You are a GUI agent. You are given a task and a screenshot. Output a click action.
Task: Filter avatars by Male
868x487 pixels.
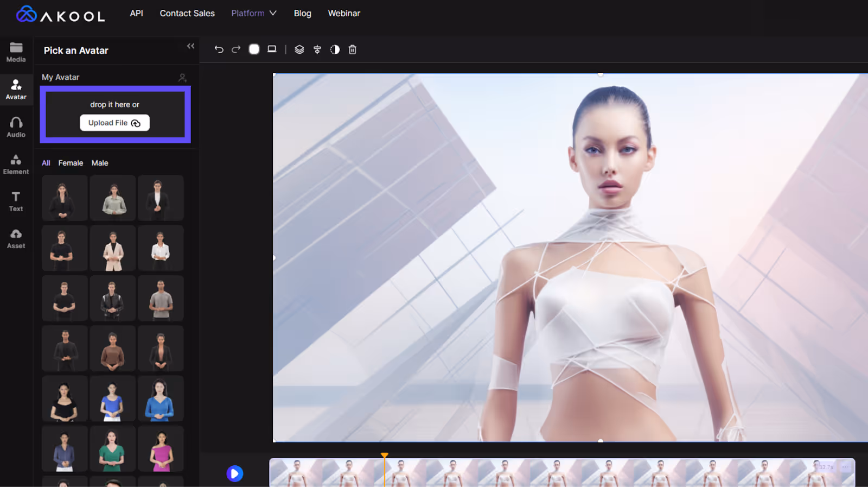pos(100,163)
